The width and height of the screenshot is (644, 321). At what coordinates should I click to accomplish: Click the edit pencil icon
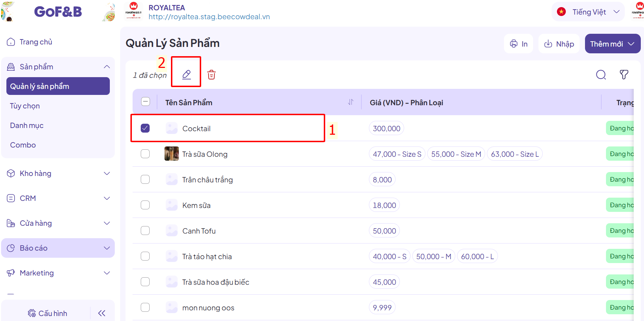click(x=187, y=75)
